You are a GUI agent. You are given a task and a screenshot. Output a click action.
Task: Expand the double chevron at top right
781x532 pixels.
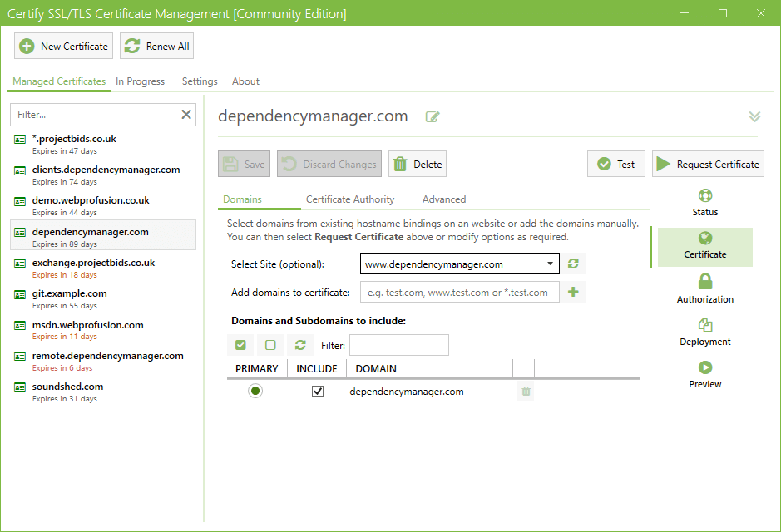click(754, 116)
